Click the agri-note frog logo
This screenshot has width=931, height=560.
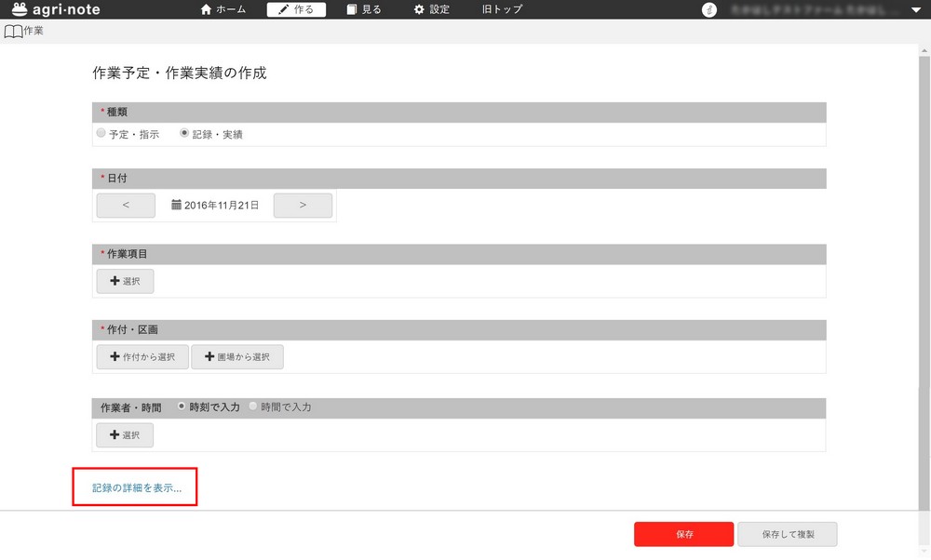pyautogui.click(x=20, y=10)
